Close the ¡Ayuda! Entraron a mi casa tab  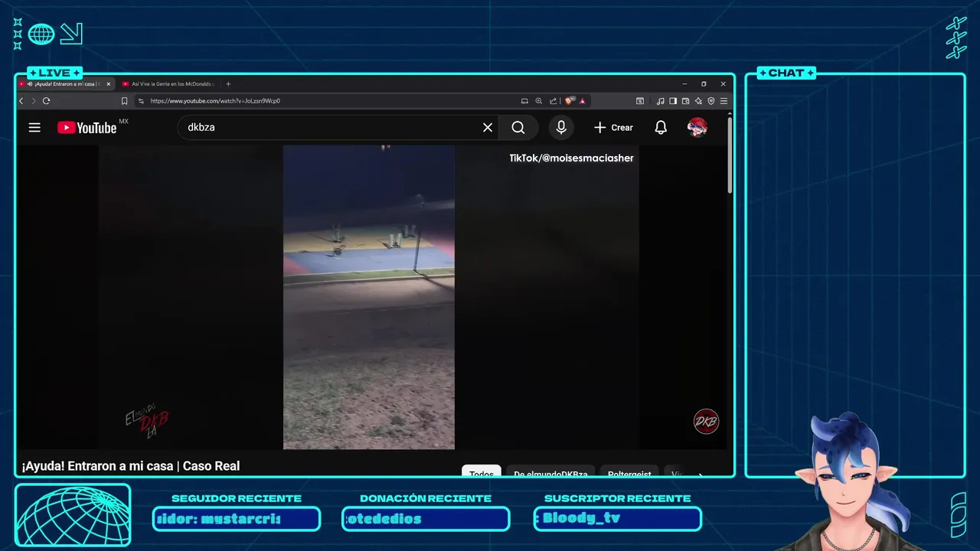108,84
